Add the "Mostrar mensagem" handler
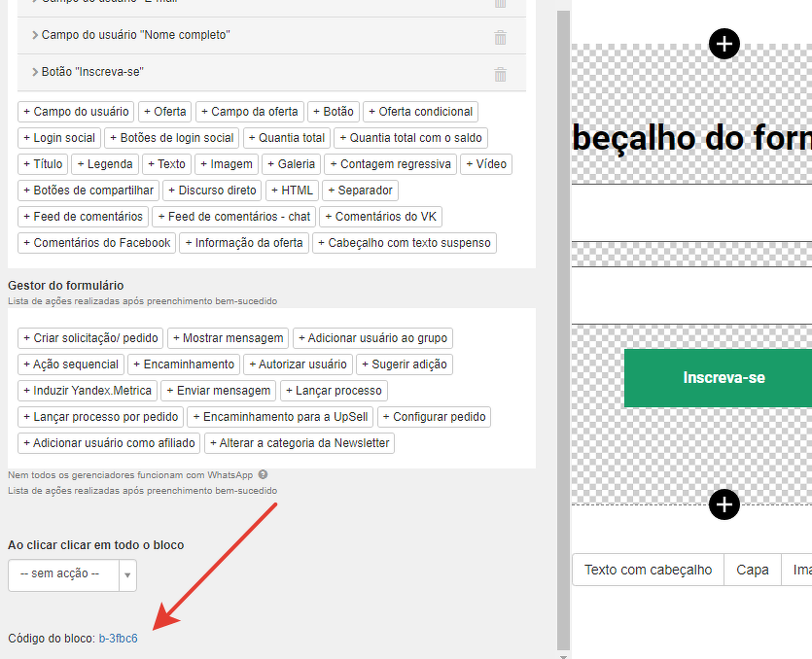Image resolution: width=812 pixels, height=659 pixels. (x=229, y=338)
